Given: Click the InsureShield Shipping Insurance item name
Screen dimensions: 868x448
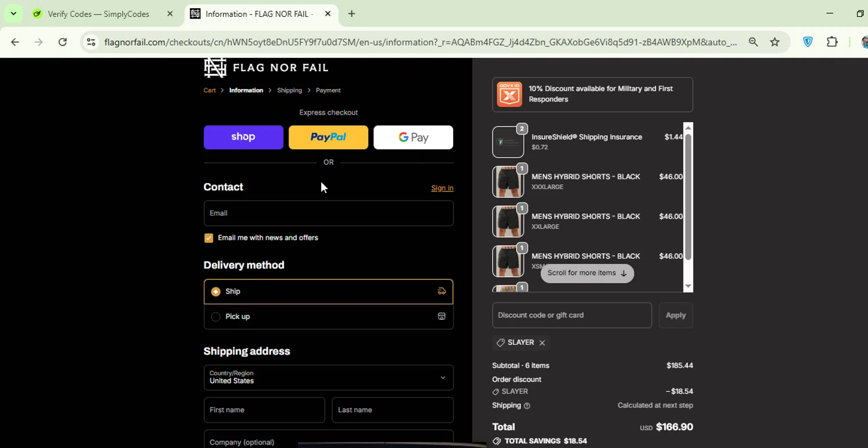Looking at the screenshot, I should (x=587, y=137).
